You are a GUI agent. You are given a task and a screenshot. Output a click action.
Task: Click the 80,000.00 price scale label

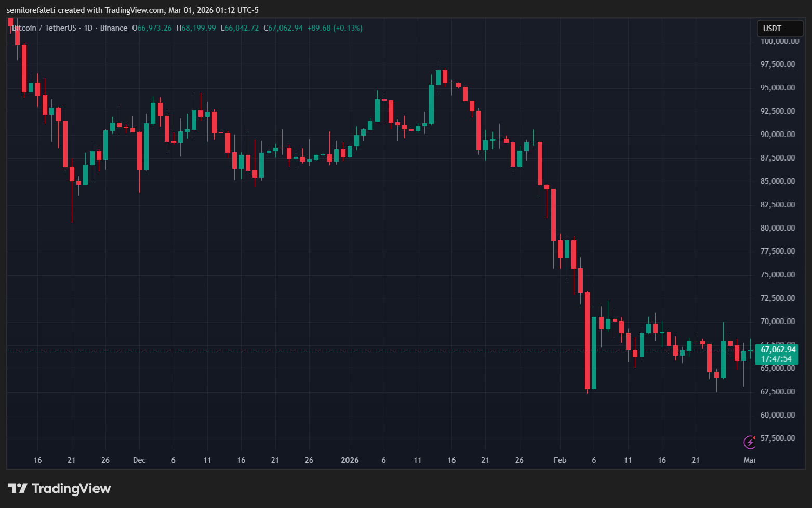[x=778, y=228]
